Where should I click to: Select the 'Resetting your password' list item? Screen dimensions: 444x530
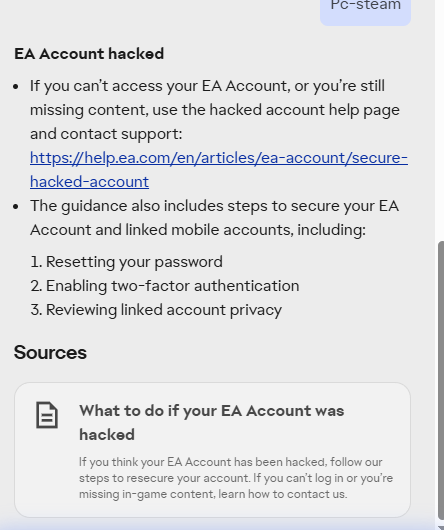(x=126, y=262)
